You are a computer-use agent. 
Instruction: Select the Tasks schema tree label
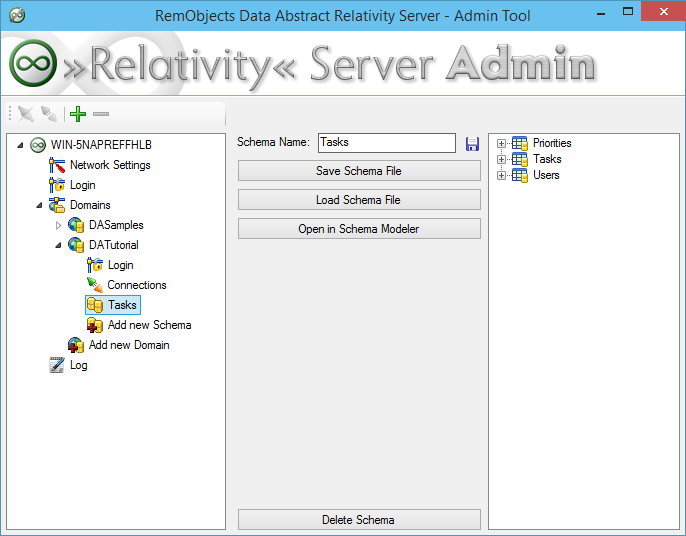[x=122, y=305]
